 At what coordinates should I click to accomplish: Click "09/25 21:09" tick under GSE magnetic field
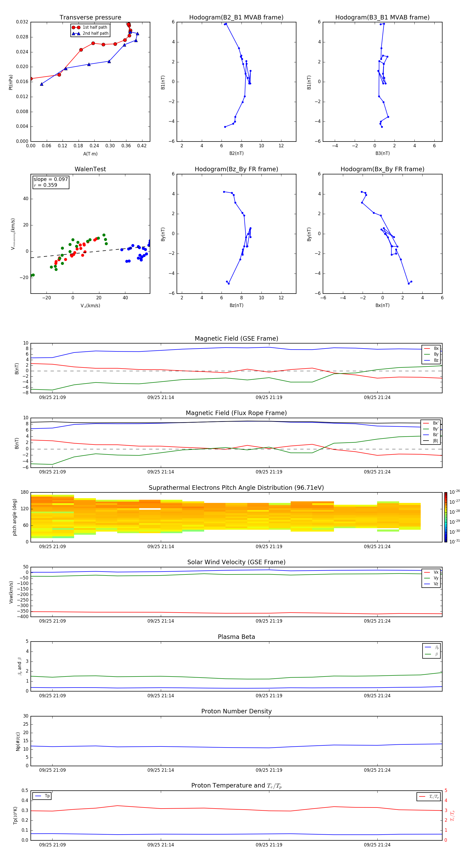(x=52, y=398)
